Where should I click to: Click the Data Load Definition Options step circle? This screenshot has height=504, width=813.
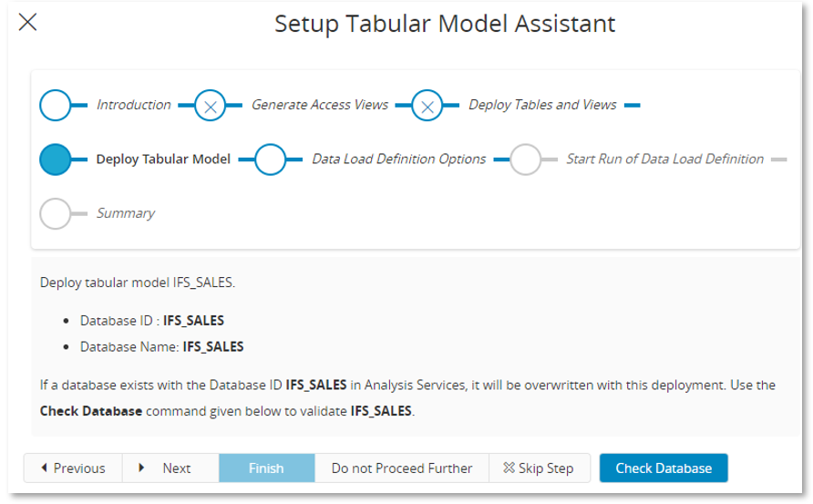(271, 159)
